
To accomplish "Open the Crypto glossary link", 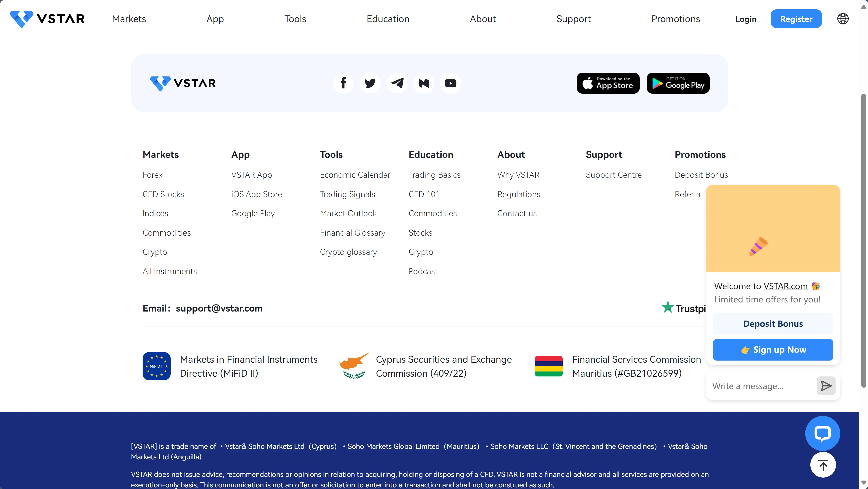I will [348, 252].
